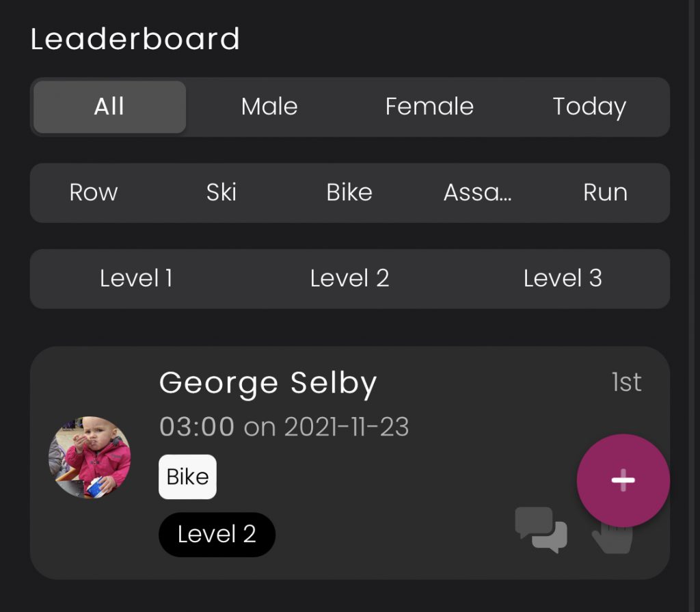
Task: Choose Level 3 difficulty filter
Action: [563, 278]
